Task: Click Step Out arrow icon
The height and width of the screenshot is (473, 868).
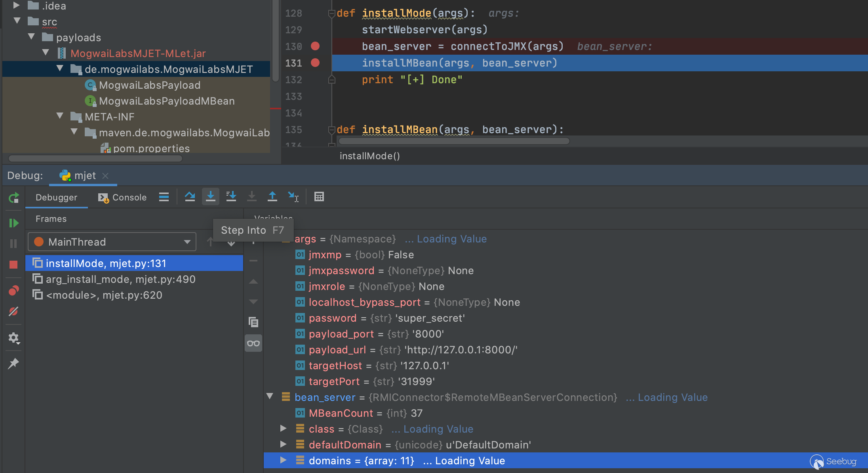Action: [272, 196]
